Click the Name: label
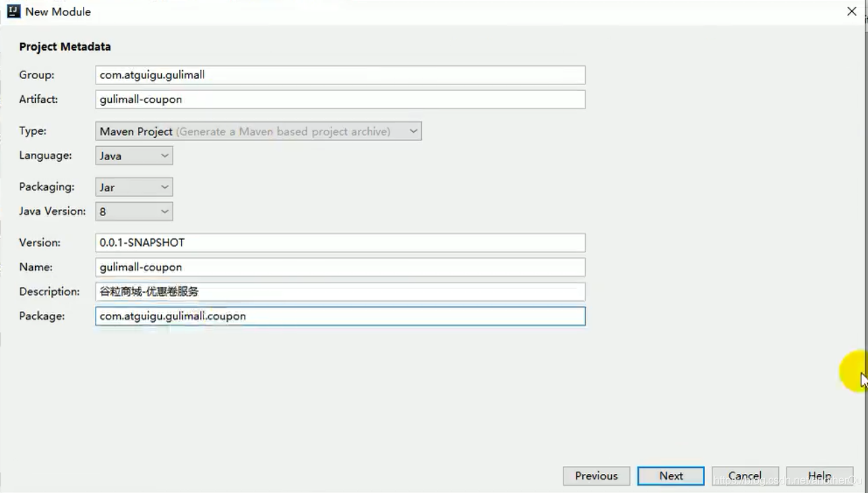The width and height of the screenshot is (868, 493). click(x=36, y=267)
